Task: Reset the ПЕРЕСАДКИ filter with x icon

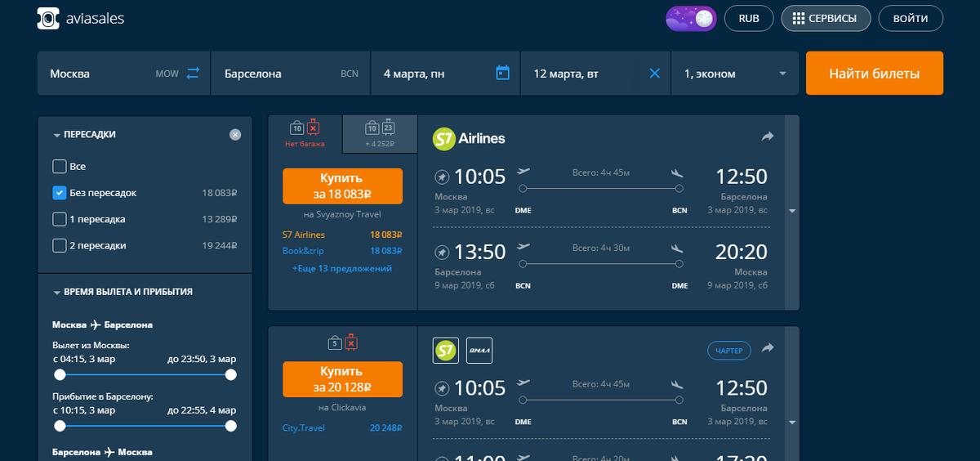Action: coord(235,135)
